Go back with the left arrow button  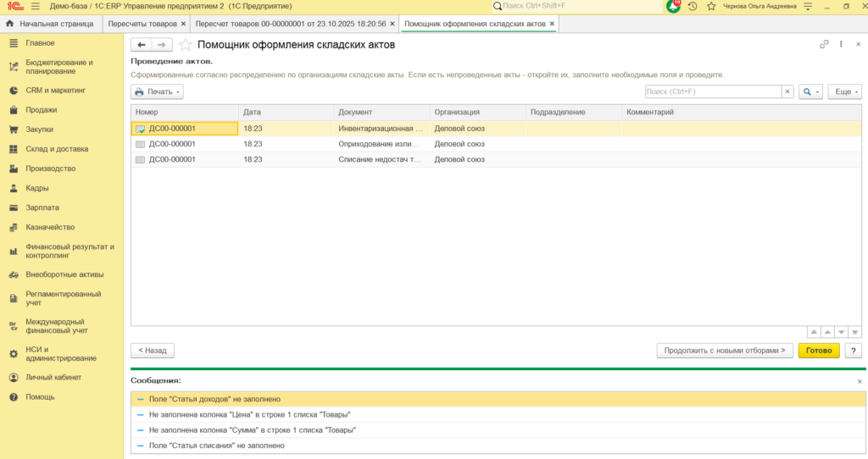tap(142, 45)
